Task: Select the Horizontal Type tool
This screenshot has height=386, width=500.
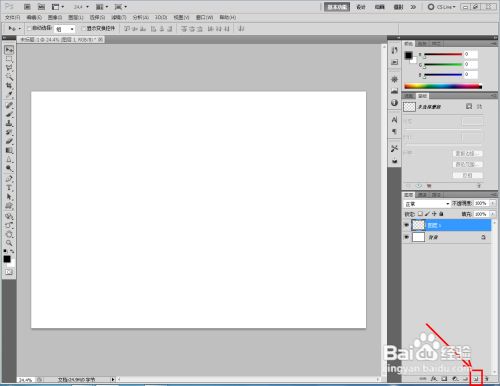Action: (x=9, y=188)
